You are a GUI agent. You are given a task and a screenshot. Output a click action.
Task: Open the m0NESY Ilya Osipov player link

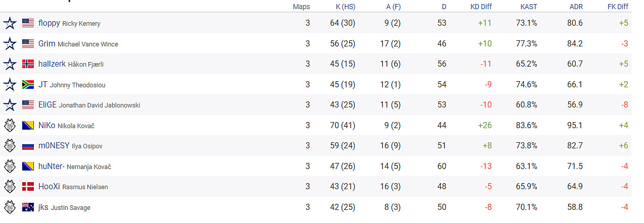[70, 146]
